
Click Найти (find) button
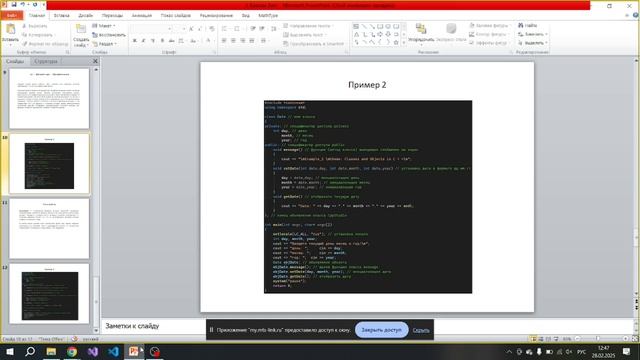pos(527,25)
